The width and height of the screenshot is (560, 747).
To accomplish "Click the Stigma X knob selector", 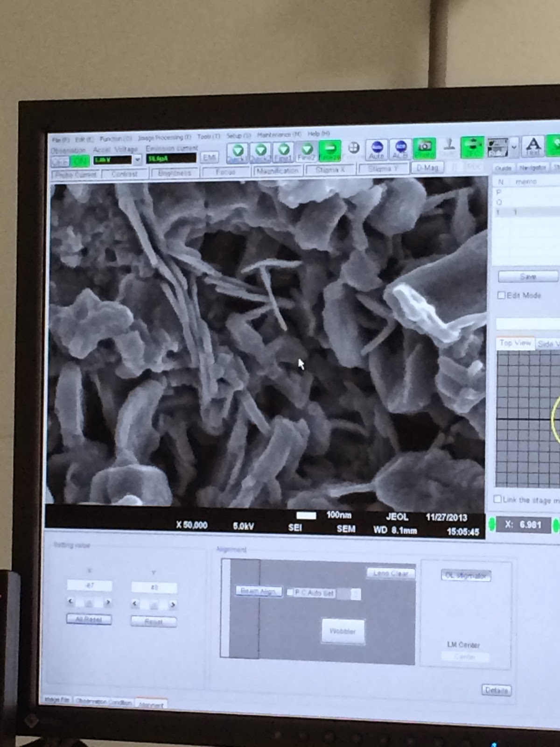I will pyautogui.click(x=330, y=170).
